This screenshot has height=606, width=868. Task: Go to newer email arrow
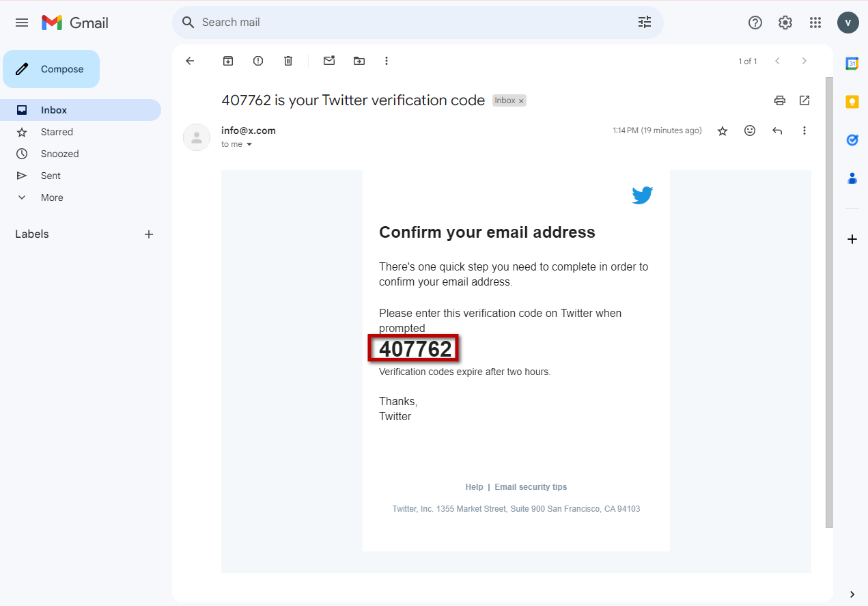(x=777, y=61)
